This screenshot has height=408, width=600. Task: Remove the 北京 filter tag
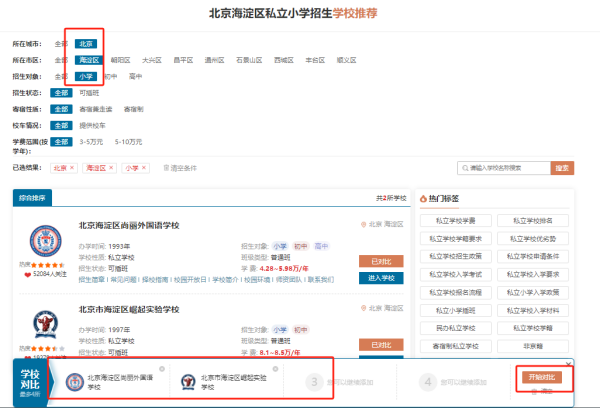(72, 169)
